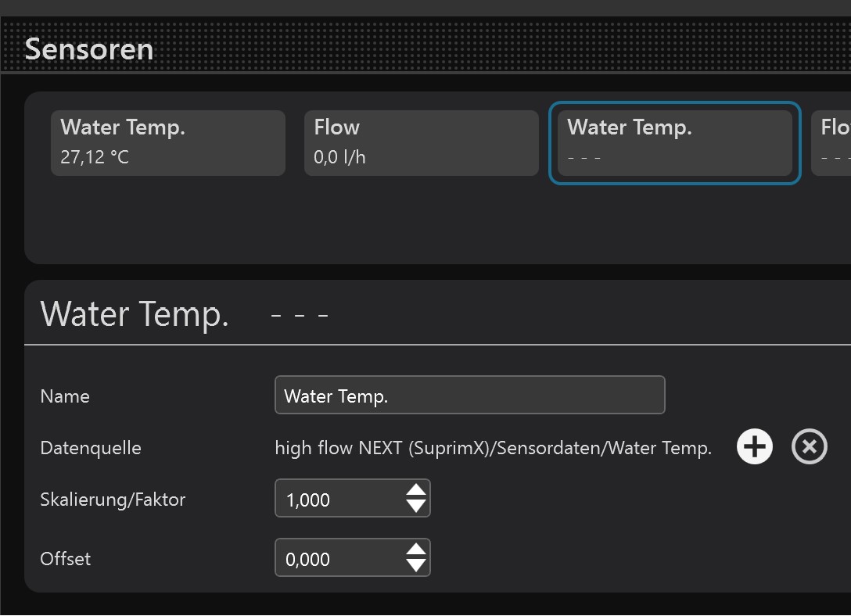Select the Flow 0,0 l/h sensor tile
Screen dimensions: 851x616
point(421,142)
